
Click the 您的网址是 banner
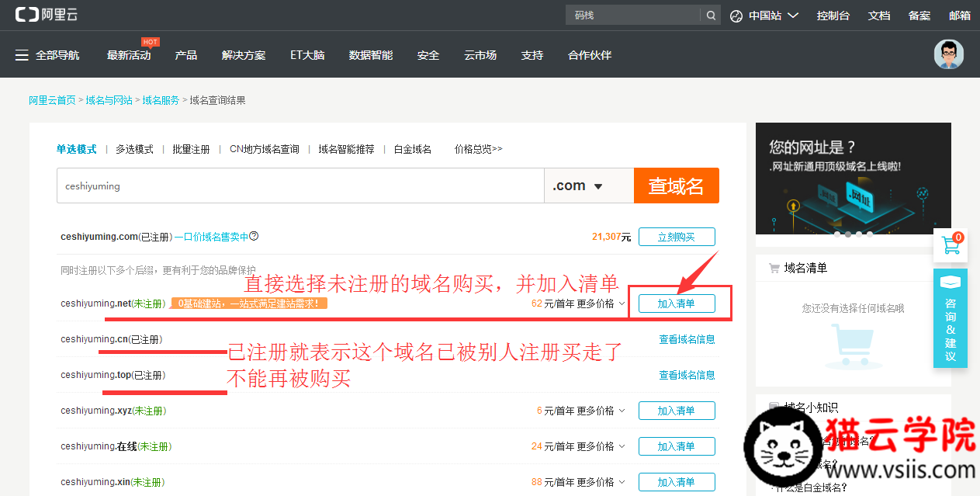pyautogui.click(x=853, y=179)
